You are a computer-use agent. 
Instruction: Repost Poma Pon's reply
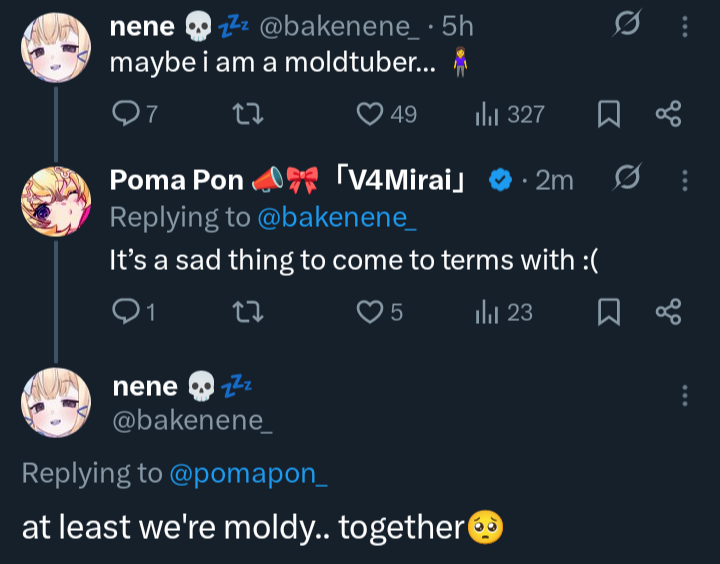245,313
